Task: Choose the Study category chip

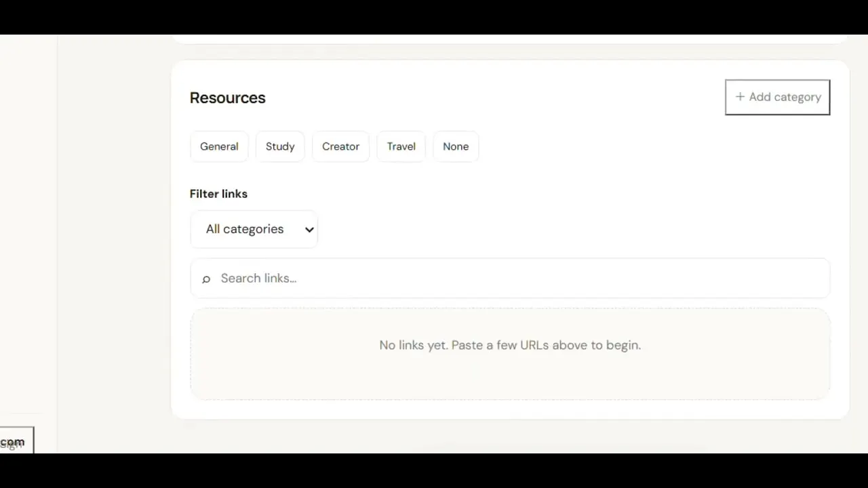Action: coord(280,146)
